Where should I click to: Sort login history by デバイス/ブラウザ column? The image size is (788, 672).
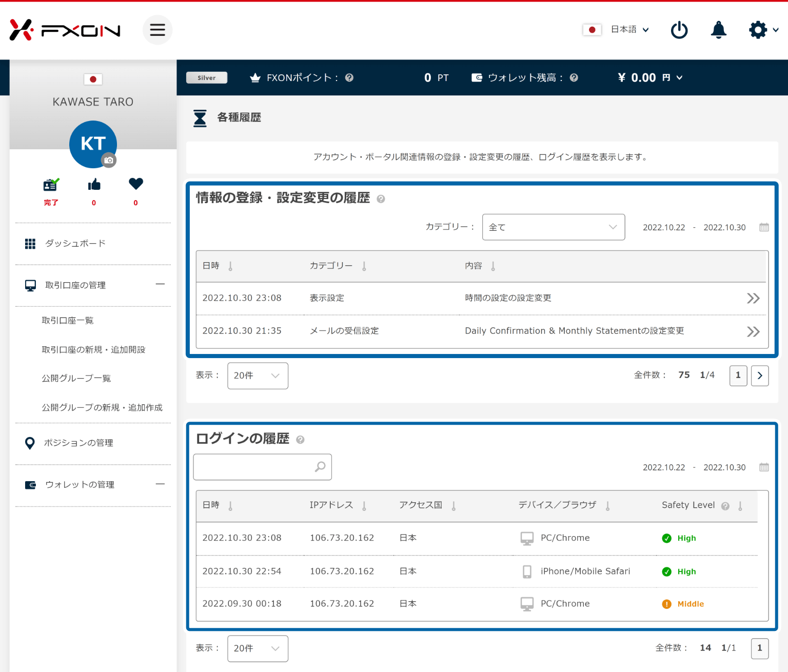tap(608, 506)
